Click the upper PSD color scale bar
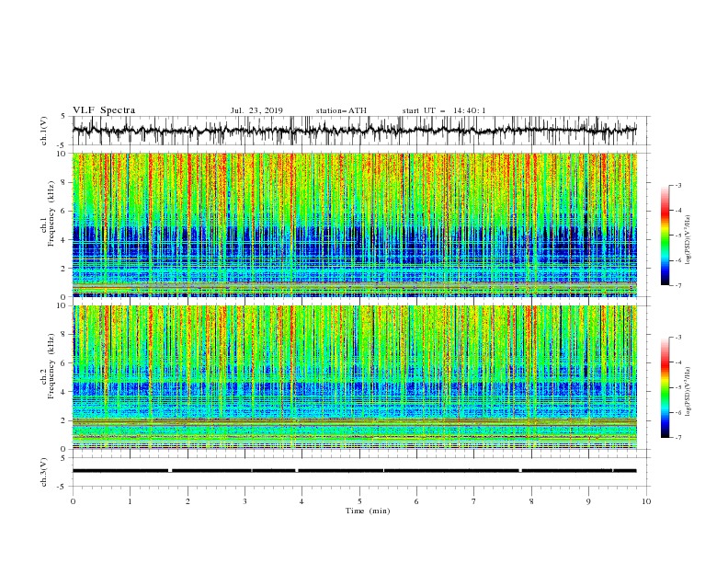The width and height of the screenshot is (728, 563). pos(665,236)
